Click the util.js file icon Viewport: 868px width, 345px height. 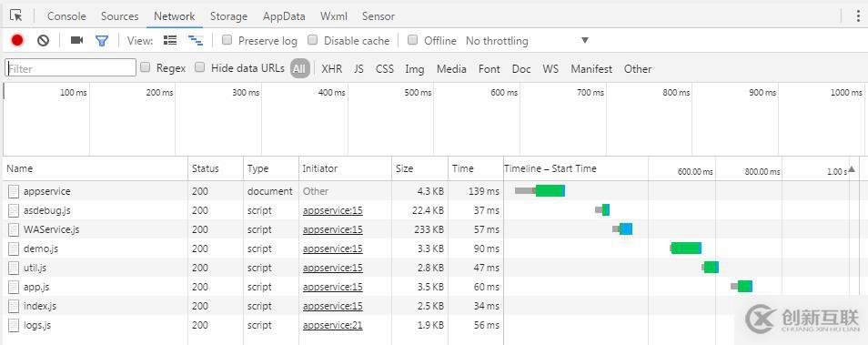14,268
